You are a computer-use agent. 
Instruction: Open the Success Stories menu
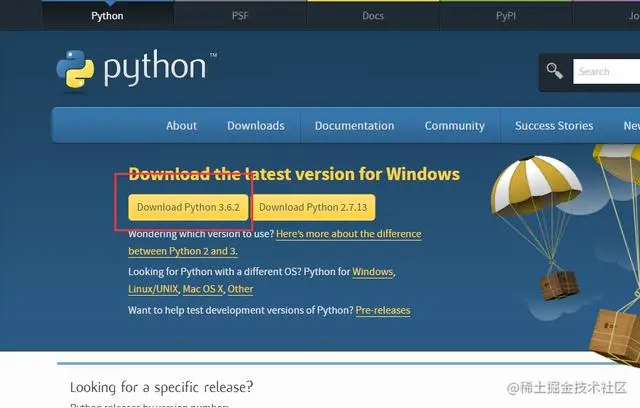pos(554,126)
